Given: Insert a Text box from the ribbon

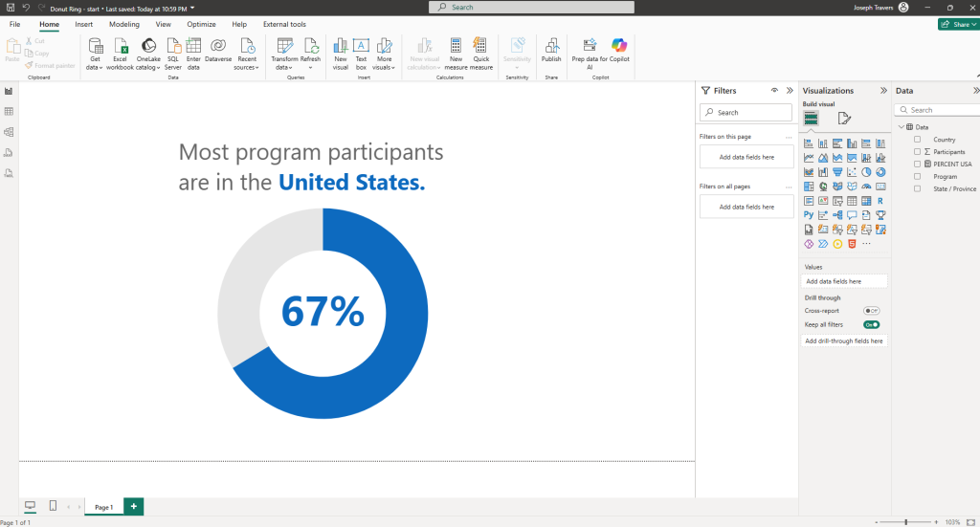Looking at the screenshot, I should tap(361, 51).
